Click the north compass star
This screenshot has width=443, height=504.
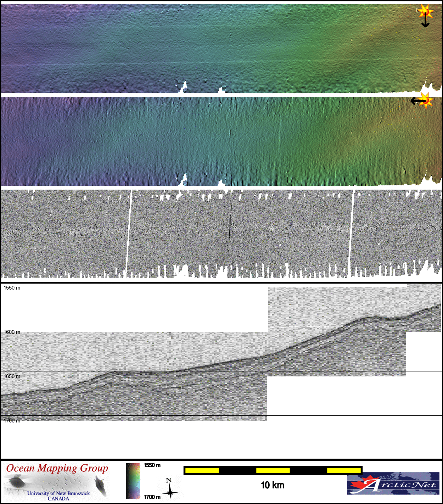(x=170, y=493)
